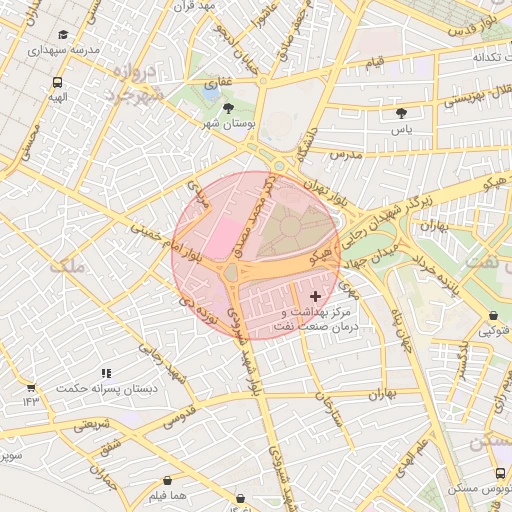Click the بلوار امام خمینی street label
512x512 pixels.
point(166,242)
